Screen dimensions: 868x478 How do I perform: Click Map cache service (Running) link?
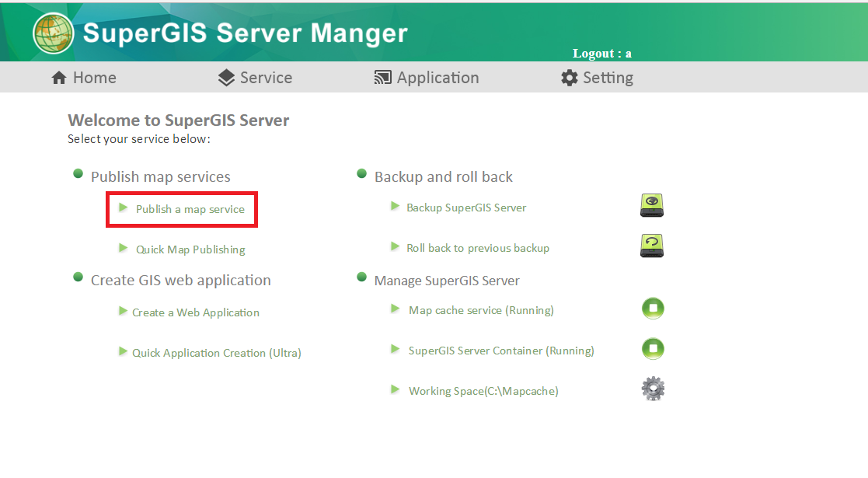click(x=481, y=310)
